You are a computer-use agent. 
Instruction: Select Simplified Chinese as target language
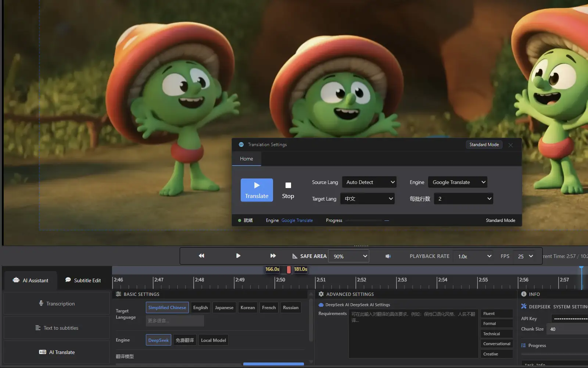tap(167, 308)
